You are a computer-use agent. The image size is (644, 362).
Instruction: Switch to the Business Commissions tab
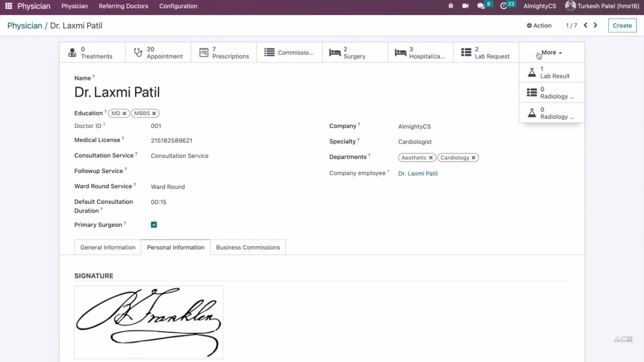[248, 247]
